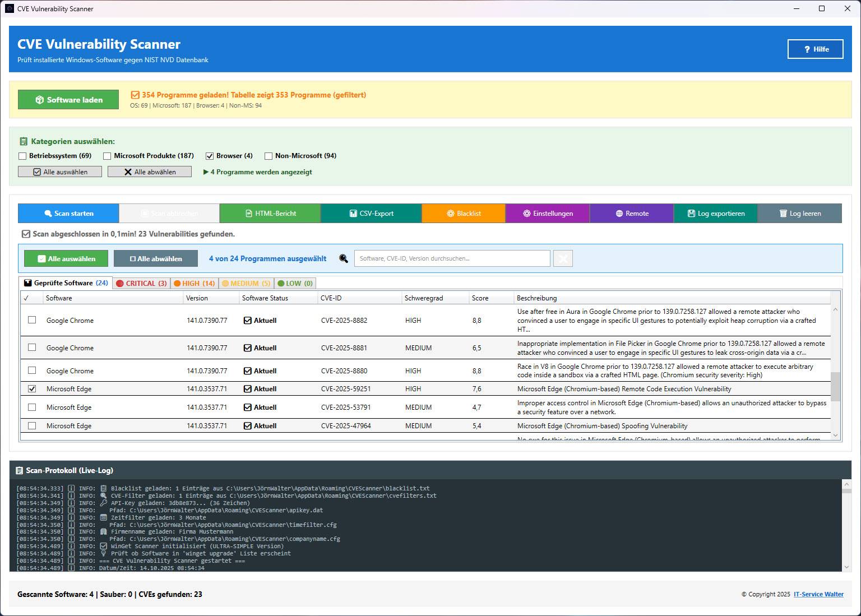861x616 pixels.
Task: Open the IT-Service Walter link
Action: pos(818,594)
